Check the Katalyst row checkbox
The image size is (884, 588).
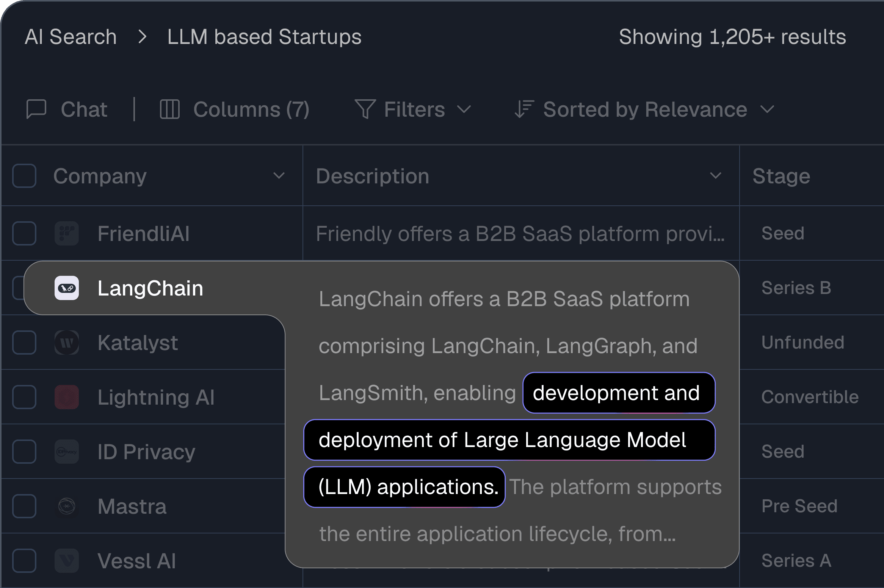click(x=24, y=342)
